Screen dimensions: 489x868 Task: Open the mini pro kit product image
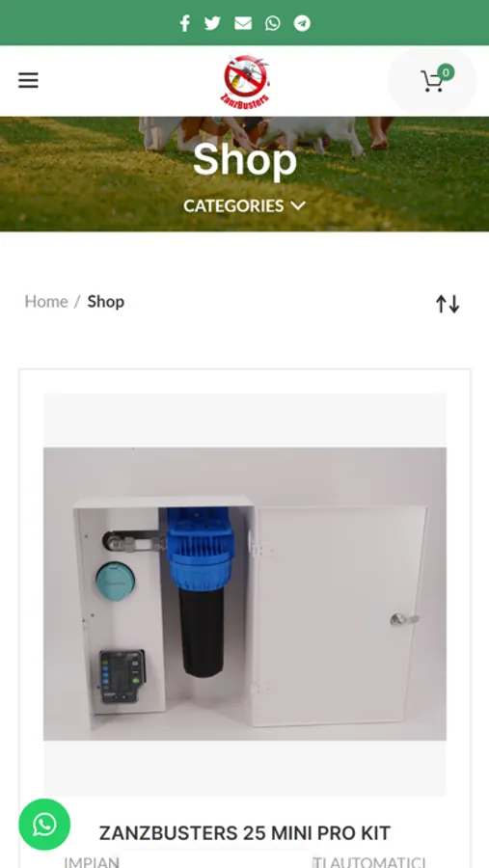[x=245, y=594]
